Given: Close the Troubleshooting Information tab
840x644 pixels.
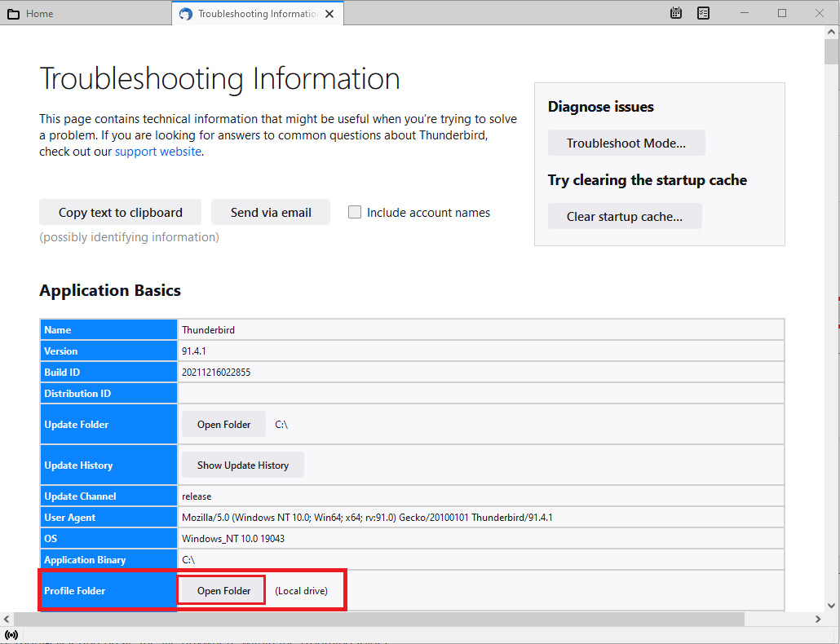Looking at the screenshot, I should pos(329,14).
